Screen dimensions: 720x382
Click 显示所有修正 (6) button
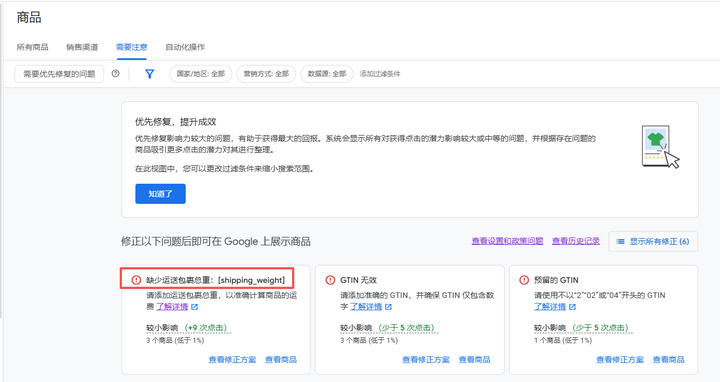point(653,242)
